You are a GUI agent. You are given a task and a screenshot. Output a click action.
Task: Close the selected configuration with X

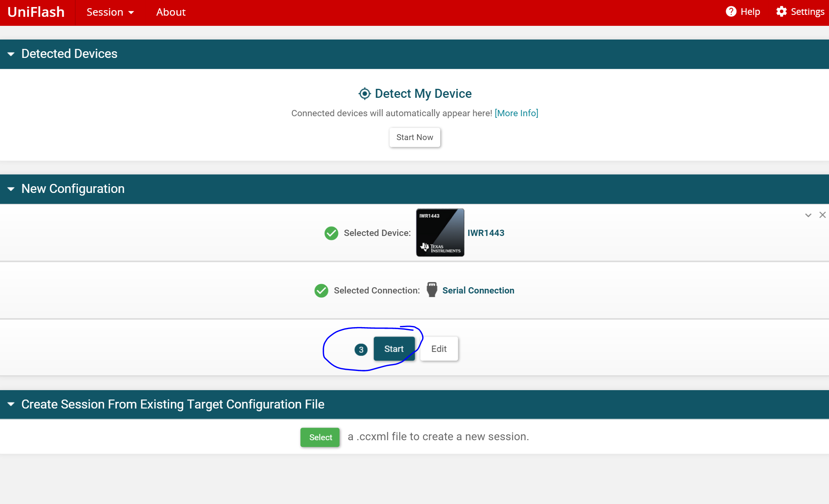point(822,215)
